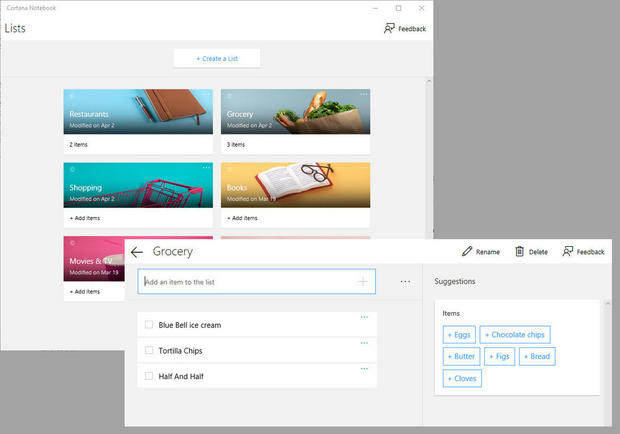
Task: Minimize the Cortana Notebook window
Action: 375,8
